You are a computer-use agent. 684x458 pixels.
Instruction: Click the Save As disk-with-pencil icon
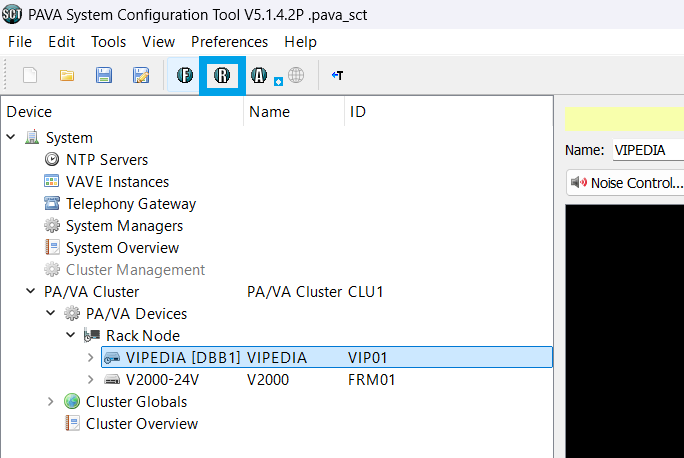(x=141, y=75)
